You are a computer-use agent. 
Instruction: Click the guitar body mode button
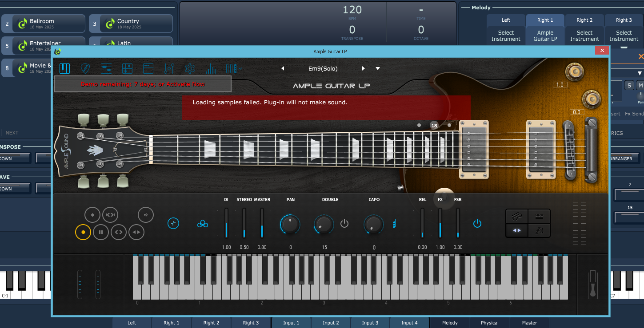[x=517, y=216]
